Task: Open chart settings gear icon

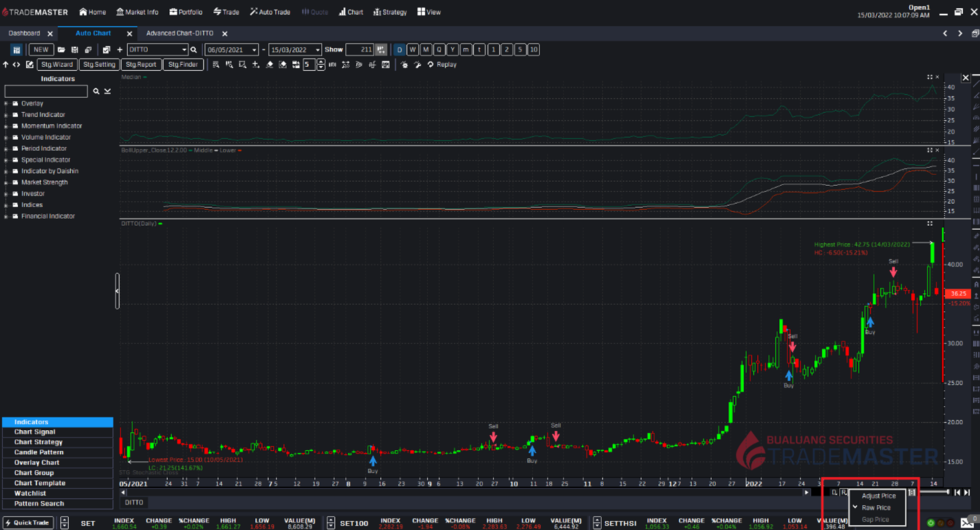Action: coord(404,65)
